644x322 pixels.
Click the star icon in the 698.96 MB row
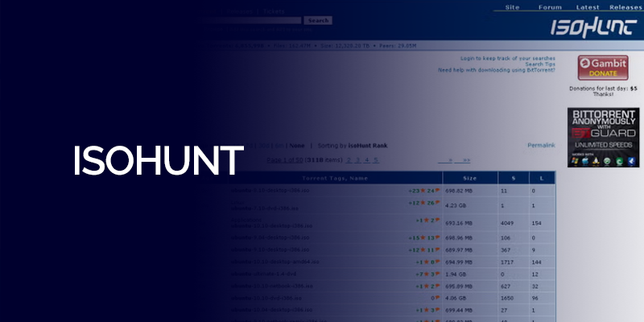pos(423,237)
